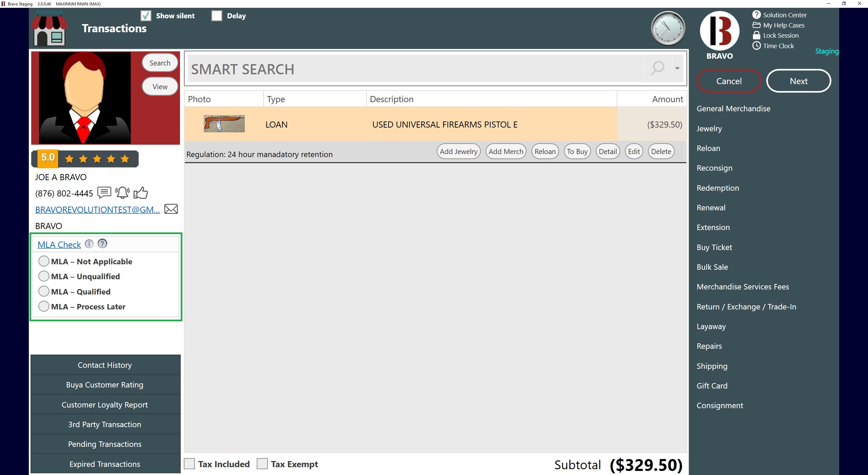Image resolution: width=868 pixels, height=475 pixels.
Task: Open General Merchandise transaction type
Action: (733, 109)
